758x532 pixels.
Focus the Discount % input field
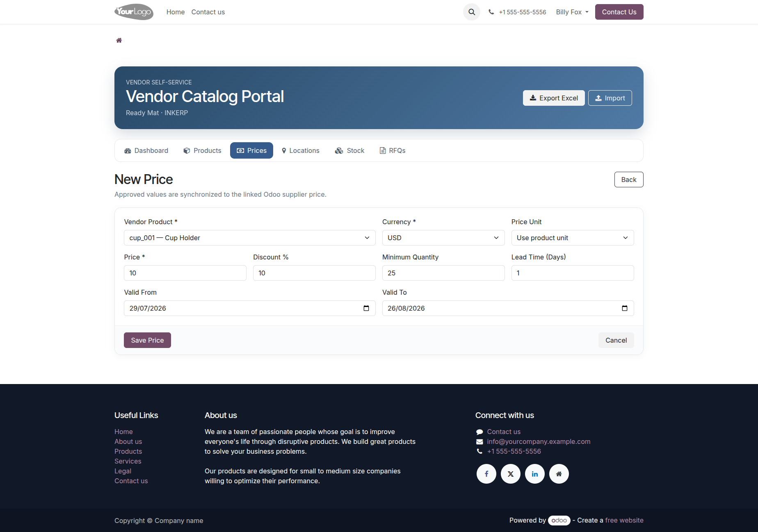(314, 273)
